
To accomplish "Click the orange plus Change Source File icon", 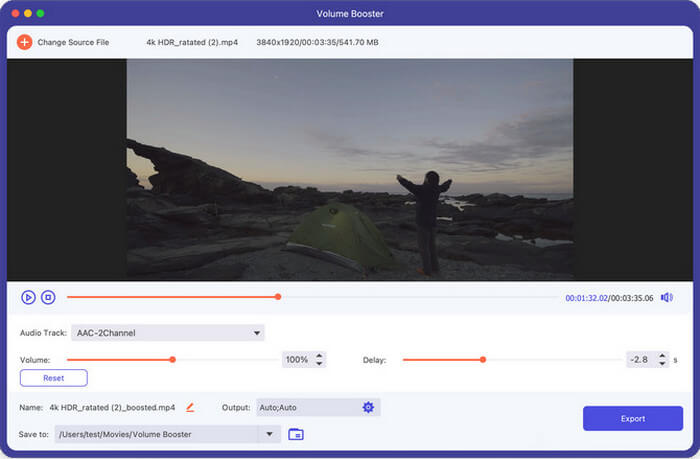I will [25, 42].
